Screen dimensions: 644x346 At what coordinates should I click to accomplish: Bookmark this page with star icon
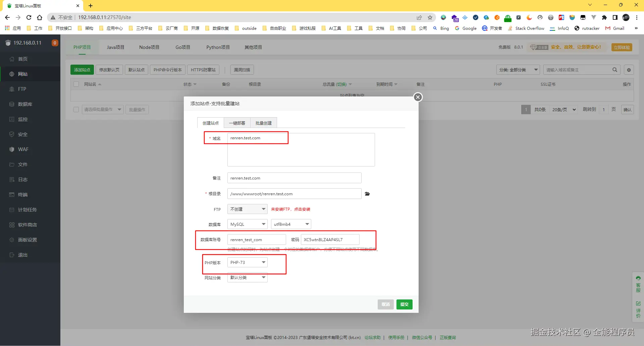pyautogui.click(x=430, y=17)
